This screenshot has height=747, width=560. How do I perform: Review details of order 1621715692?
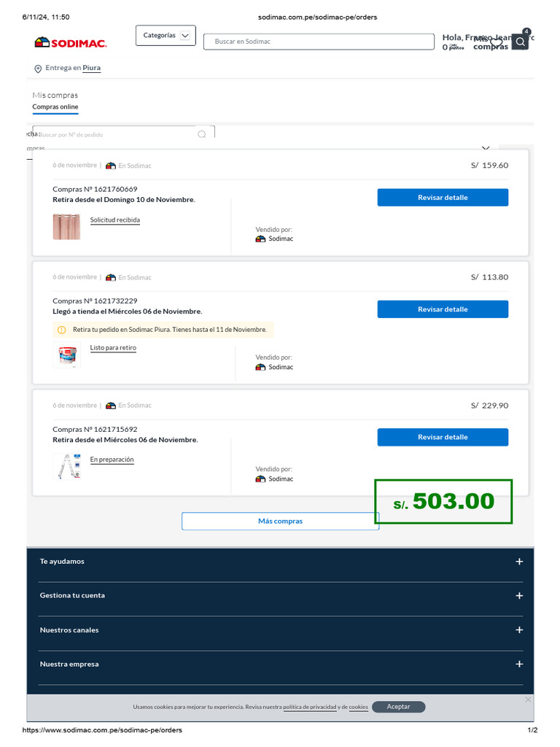tap(443, 437)
